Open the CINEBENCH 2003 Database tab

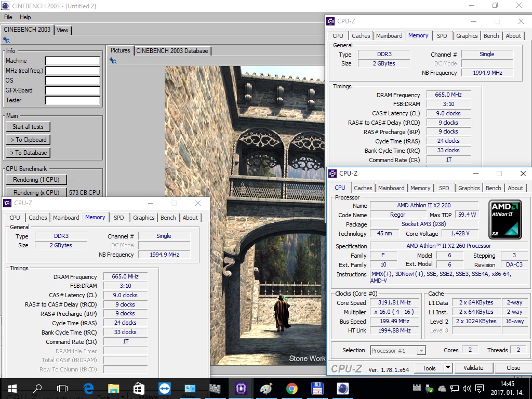click(x=172, y=51)
